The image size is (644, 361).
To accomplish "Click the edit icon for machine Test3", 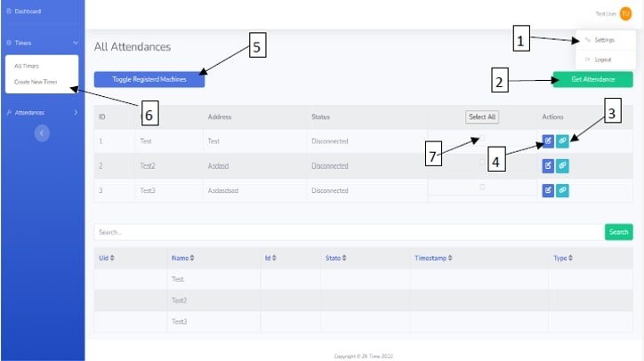I will [x=548, y=190].
